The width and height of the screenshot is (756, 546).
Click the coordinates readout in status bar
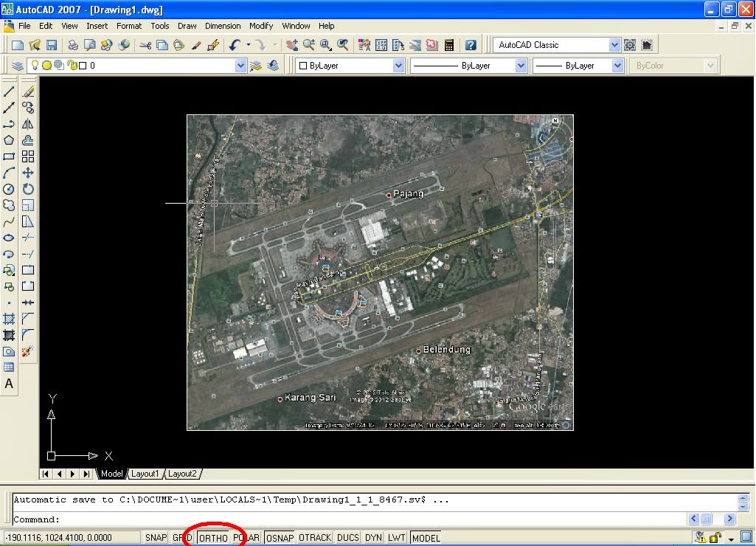click(72, 537)
